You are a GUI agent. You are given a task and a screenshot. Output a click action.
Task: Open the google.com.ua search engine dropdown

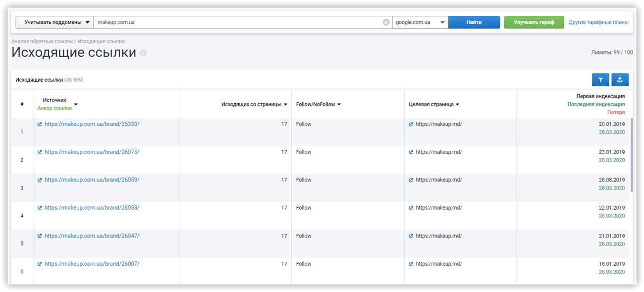(420, 22)
